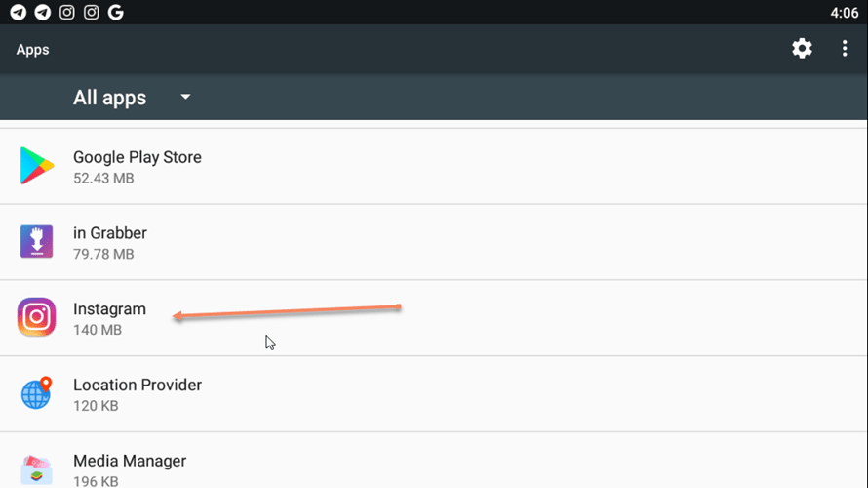This screenshot has width=868, height=488.
Task: Click the Apps title text
Action: click(32, 50)
